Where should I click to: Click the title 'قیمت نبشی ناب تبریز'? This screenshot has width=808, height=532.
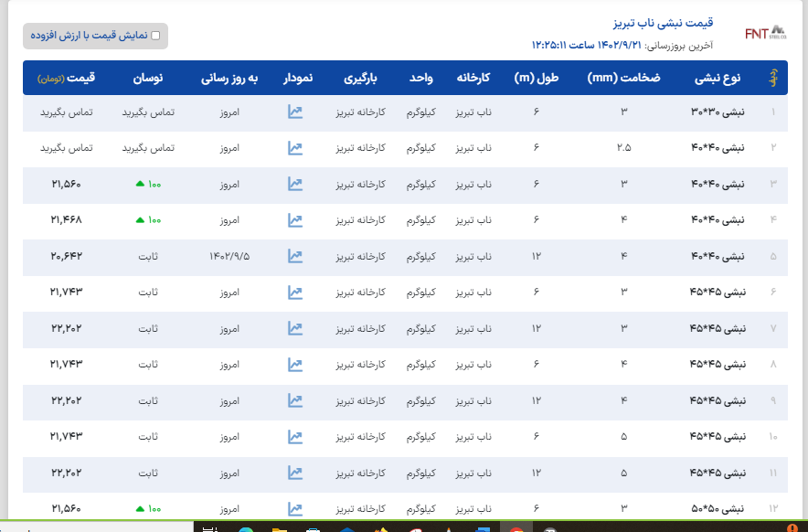tap(663, 23)
